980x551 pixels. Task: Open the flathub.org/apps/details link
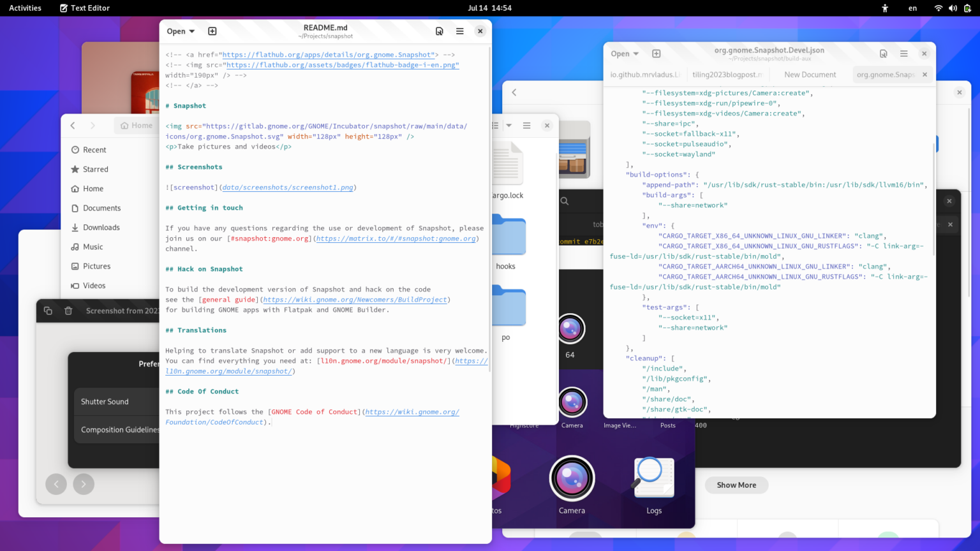(328, 55)
